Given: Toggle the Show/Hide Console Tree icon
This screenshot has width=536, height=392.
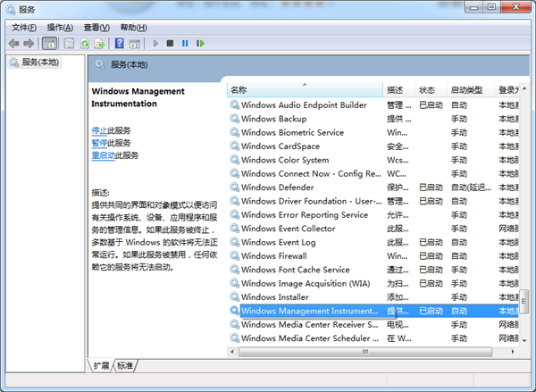Looking at the screenshot, I should point(49,43).
